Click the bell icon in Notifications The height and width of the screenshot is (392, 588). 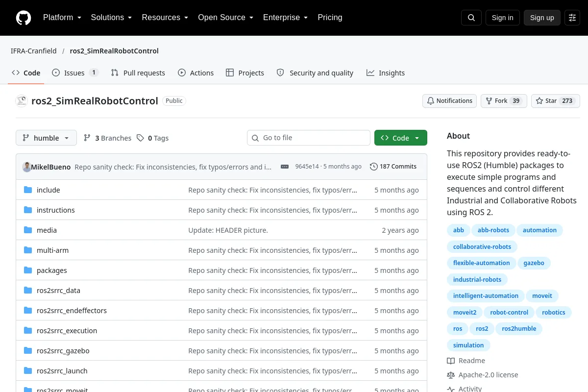pyautogui.click(x=431, y=101)
